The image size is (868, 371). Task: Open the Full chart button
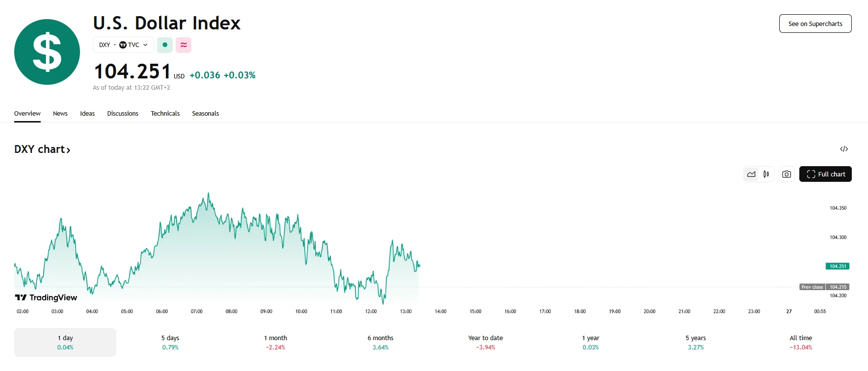tap(825, 174)
